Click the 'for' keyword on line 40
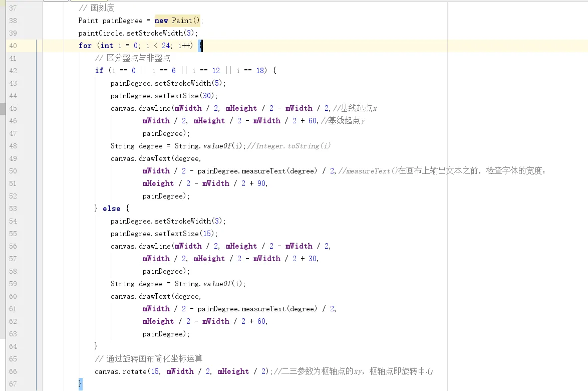This screenshot has width=588, height=391. click(x=85, y=46)
